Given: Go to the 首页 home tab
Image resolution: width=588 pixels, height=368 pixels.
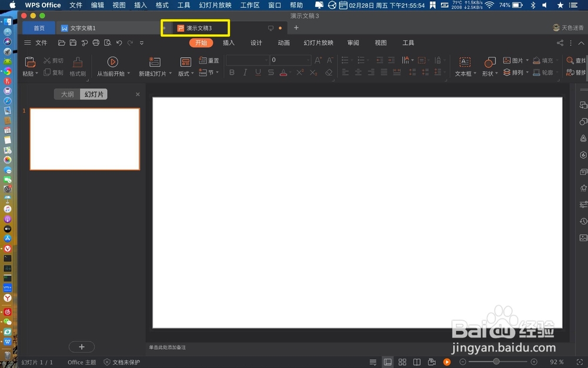Looking at the screenshot, I should tap(39, 28).
